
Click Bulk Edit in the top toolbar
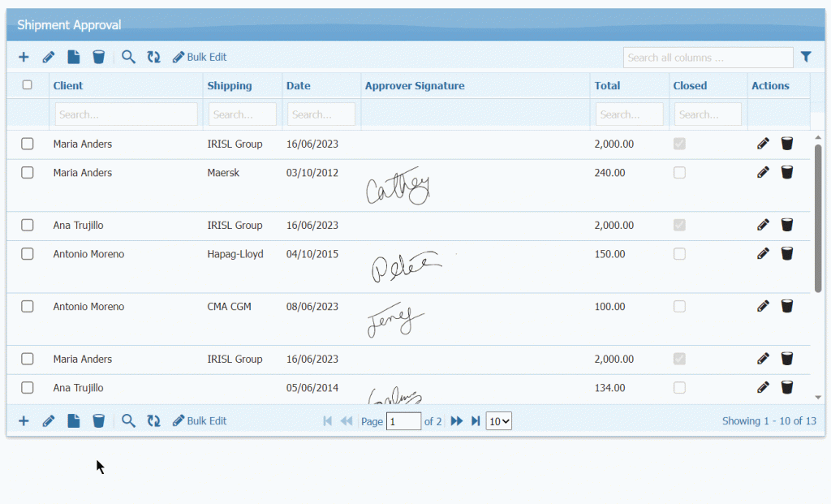(x=199, y=57)
